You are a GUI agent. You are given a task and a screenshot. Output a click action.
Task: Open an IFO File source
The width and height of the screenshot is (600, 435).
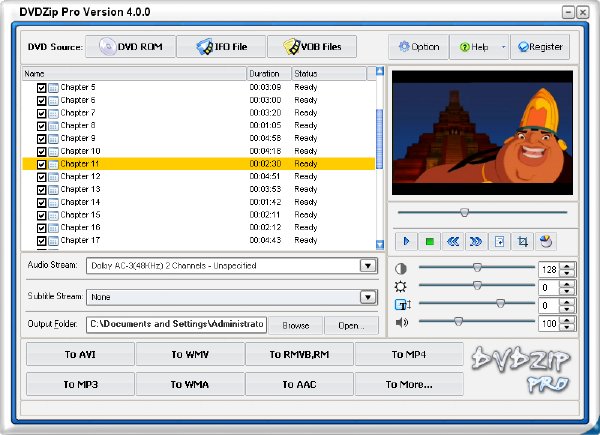[221, 47]
